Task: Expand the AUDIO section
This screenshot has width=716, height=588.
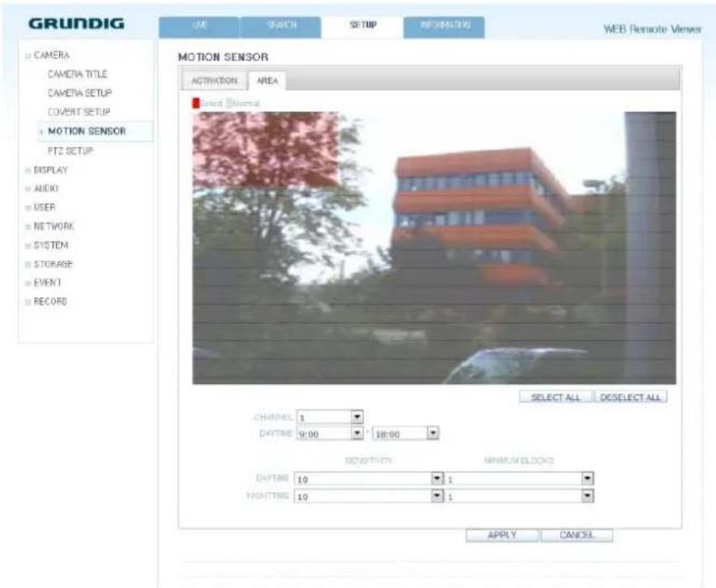Action: [28, 189]
